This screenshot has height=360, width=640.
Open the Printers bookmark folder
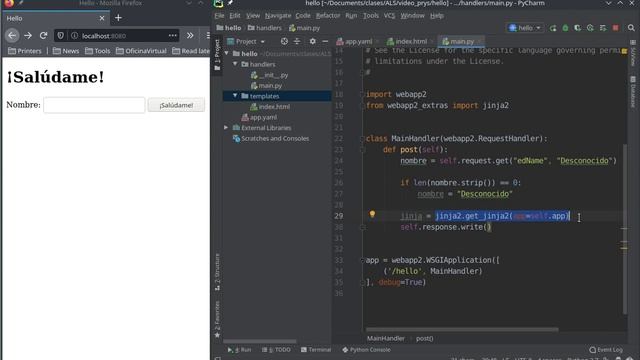pyautogui.click(x=25, y=51)
